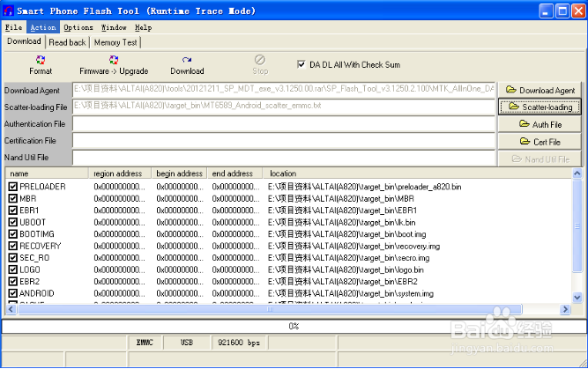Choose a Cert File
This screenshot has width=588, height=369.
click(x=540, y=142)
